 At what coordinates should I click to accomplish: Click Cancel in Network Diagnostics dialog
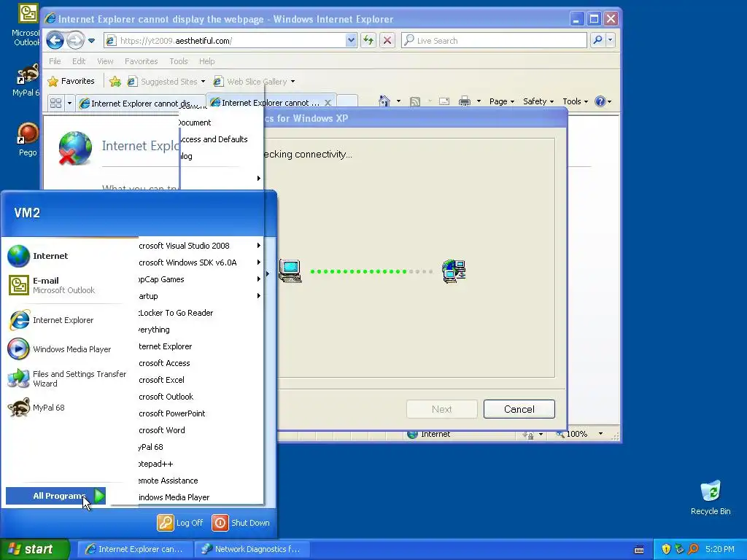pyautogui.click(x=519, y=409)
